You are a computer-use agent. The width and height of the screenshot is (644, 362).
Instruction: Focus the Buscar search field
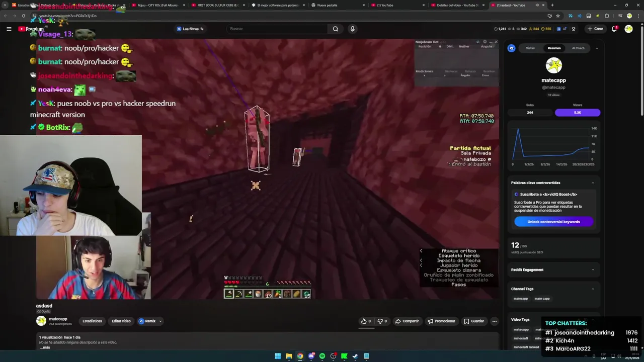[277, 29]
